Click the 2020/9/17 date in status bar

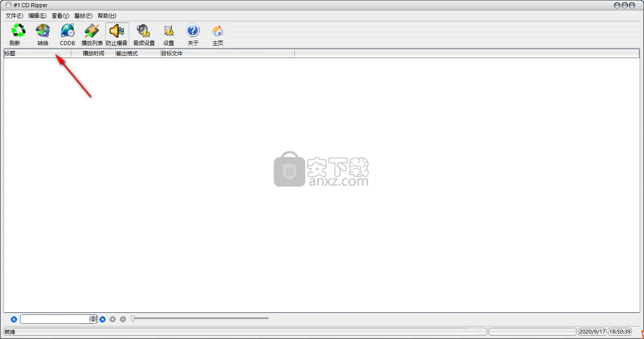coord(592,332)
